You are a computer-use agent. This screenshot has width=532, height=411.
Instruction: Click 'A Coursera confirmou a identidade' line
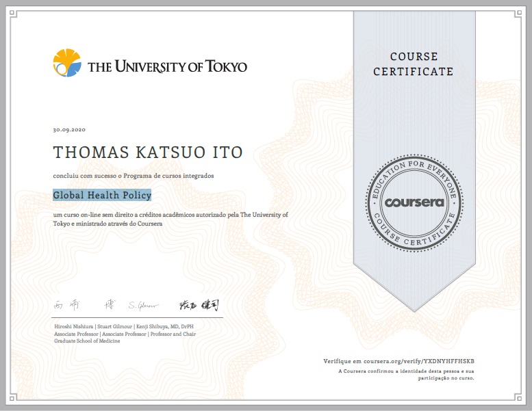406,371
